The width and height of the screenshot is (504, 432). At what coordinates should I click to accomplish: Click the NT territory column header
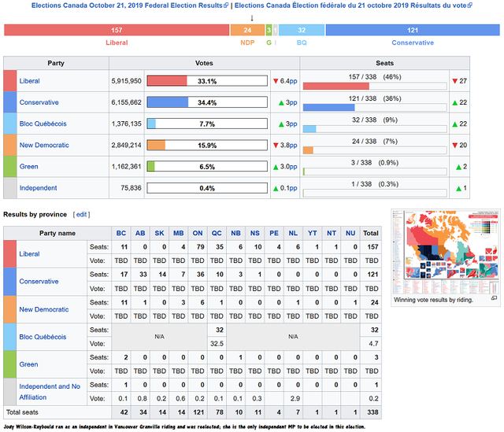point(332,233)
